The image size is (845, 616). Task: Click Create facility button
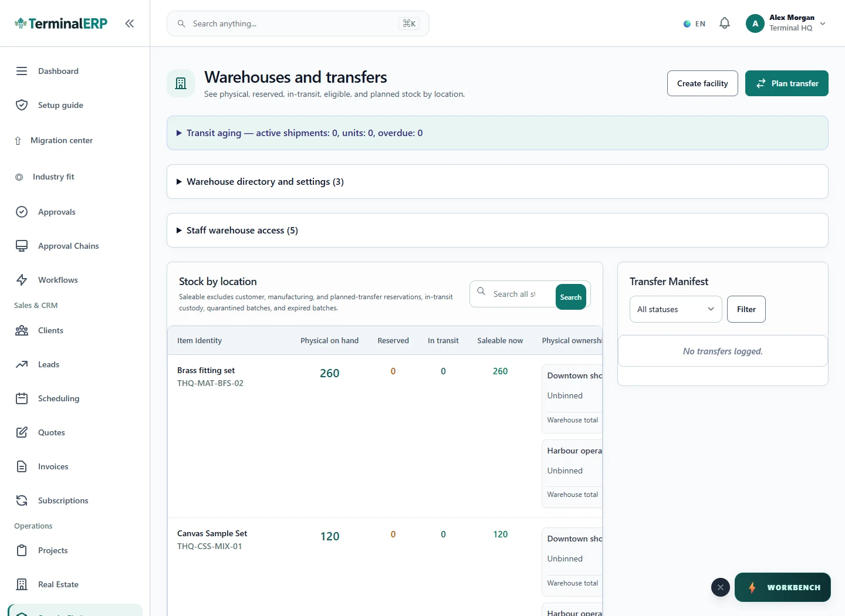click(702, 83)
